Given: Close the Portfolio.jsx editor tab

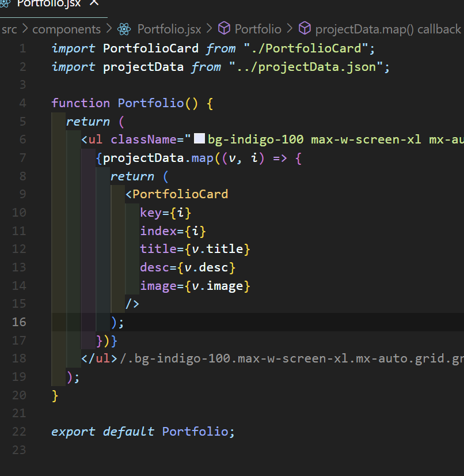Looking at the screenshot, I should [94, 2].
